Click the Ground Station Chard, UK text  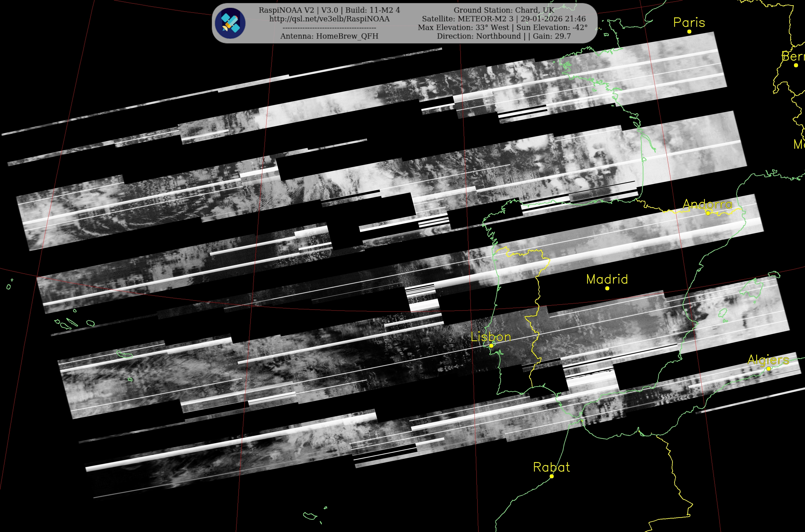pos(504,10)
